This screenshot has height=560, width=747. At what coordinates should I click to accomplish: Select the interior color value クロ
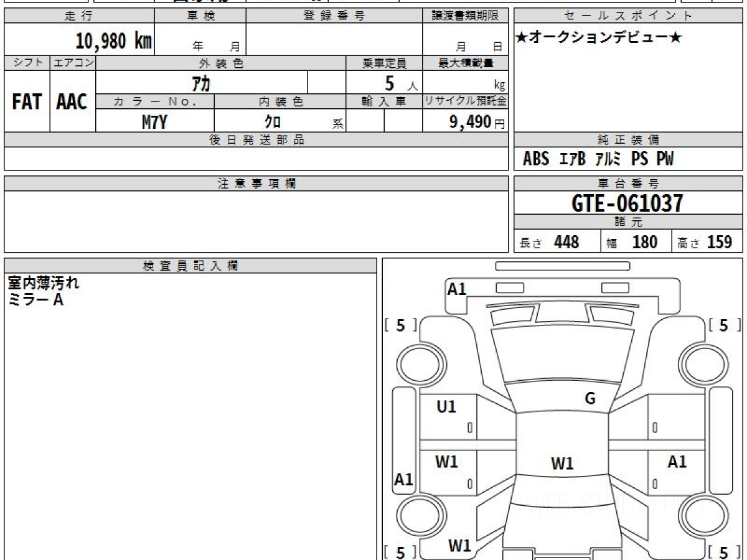click(272, 122)
